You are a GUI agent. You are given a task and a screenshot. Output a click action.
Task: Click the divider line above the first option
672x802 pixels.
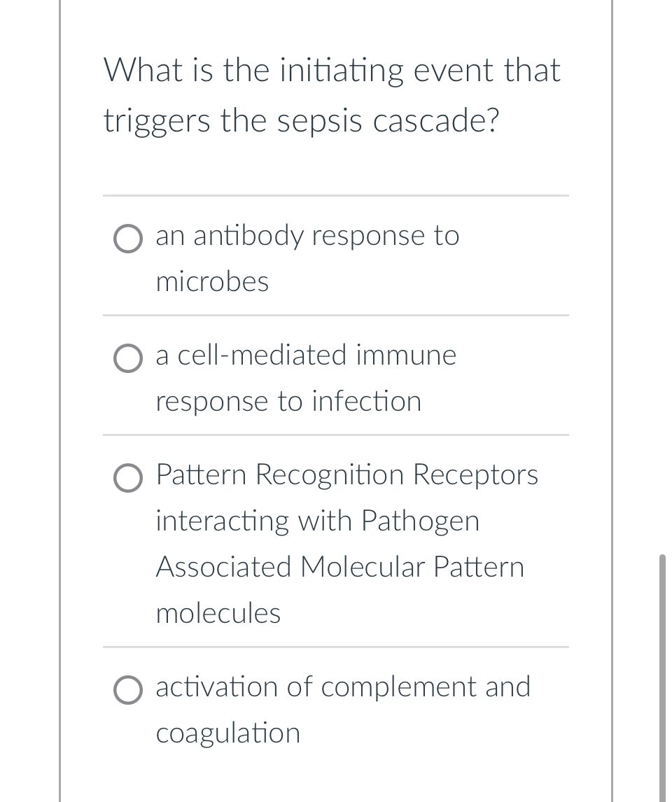pos(336,197)
